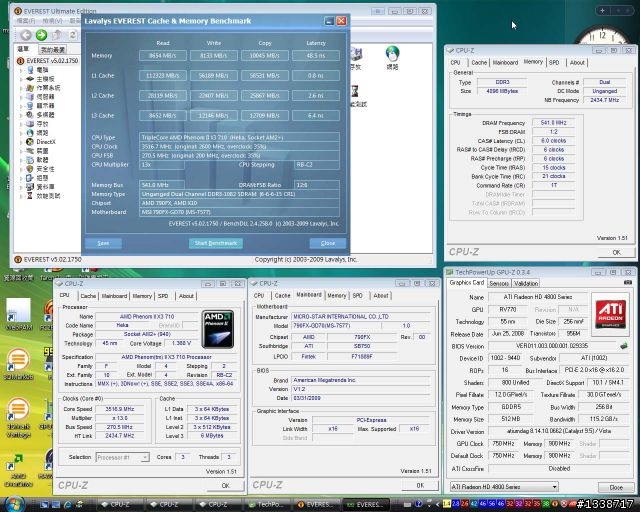Click the tray help question-mark icon
This screenshot has height=512, width=640.
pyautogui.click(x=418, y=504)
